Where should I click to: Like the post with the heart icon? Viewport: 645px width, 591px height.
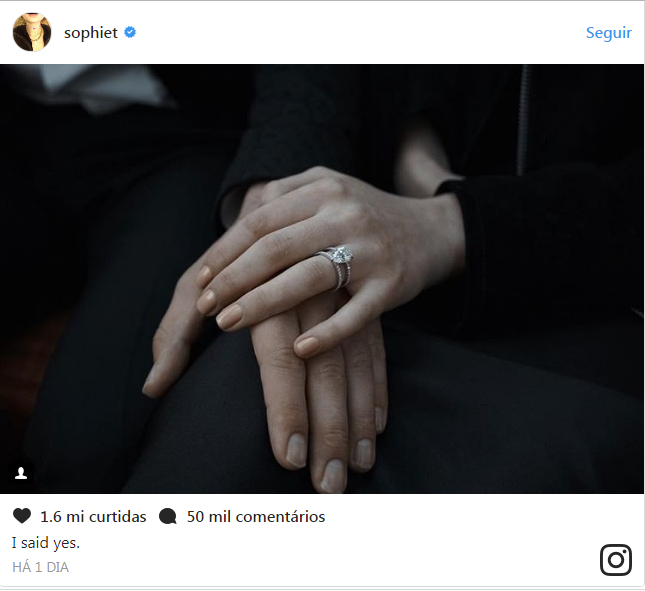coord(22,516)
